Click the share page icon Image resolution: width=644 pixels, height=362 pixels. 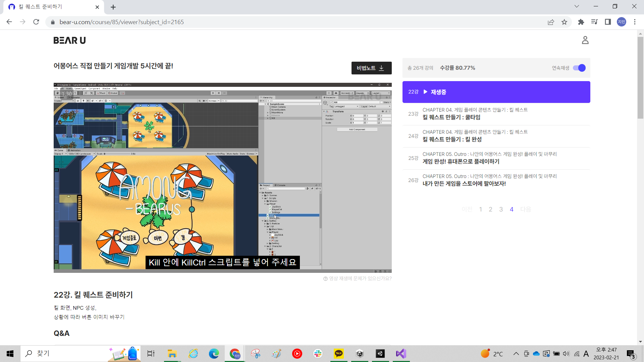[551, 22]
